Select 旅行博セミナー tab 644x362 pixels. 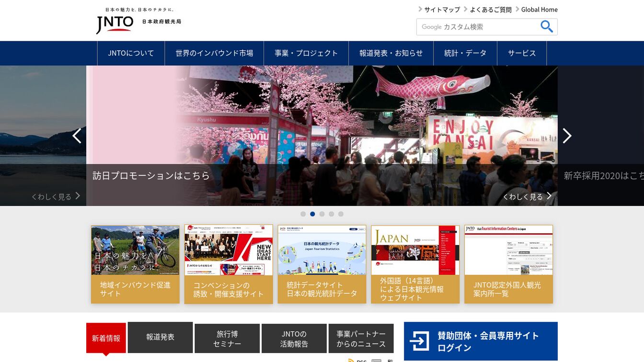coord(227,339)
